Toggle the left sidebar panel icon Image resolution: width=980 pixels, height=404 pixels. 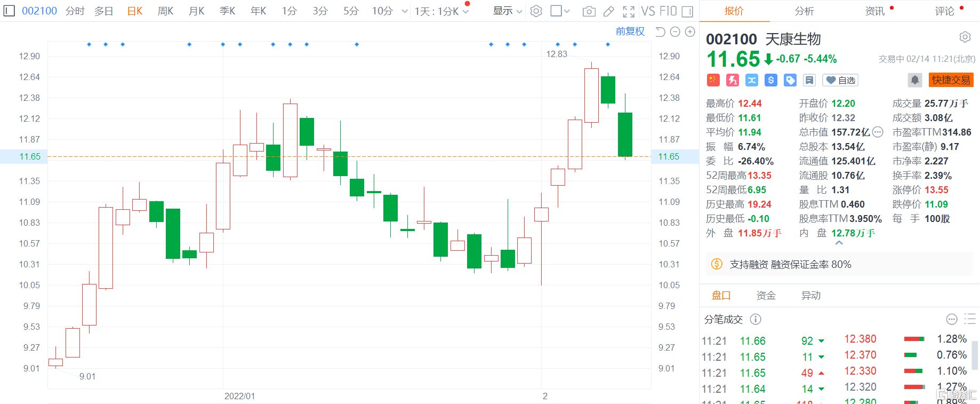[x=9, y=11]
